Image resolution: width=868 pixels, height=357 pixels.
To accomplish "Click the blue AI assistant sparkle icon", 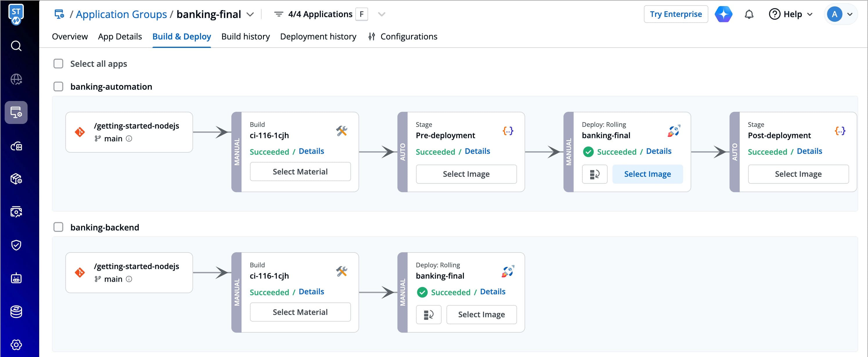I will [723, 14].
